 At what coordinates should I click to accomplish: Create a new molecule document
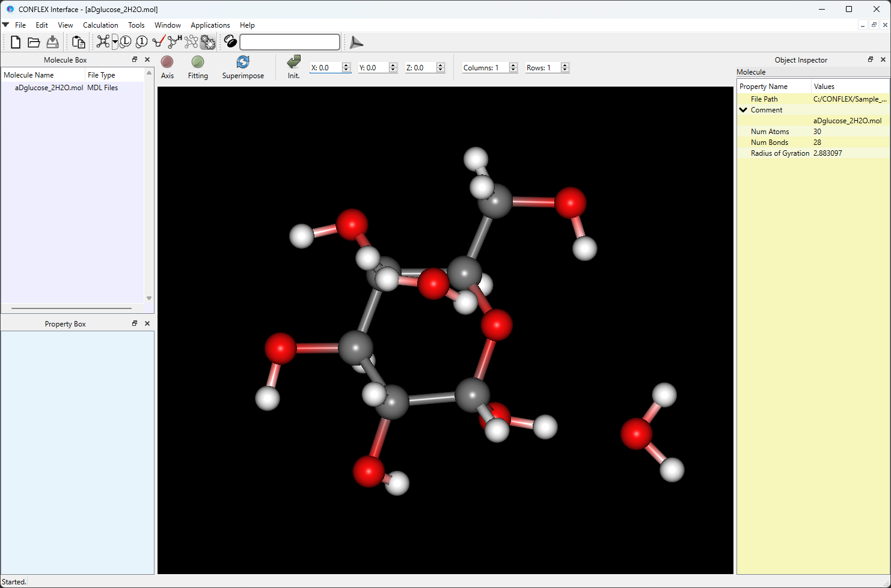coord(15,41)
